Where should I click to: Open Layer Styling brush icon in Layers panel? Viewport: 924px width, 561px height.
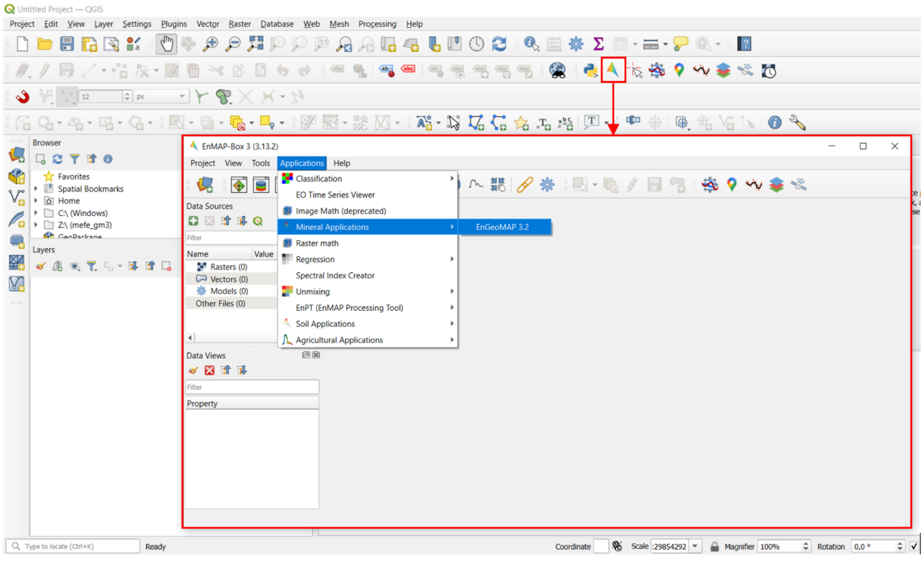click(x=40, y=266)
